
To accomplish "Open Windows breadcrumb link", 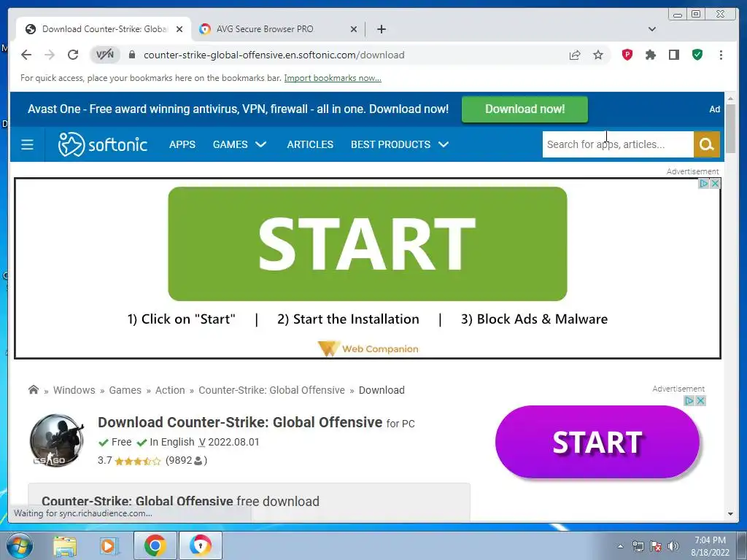I will coord(74,390).
